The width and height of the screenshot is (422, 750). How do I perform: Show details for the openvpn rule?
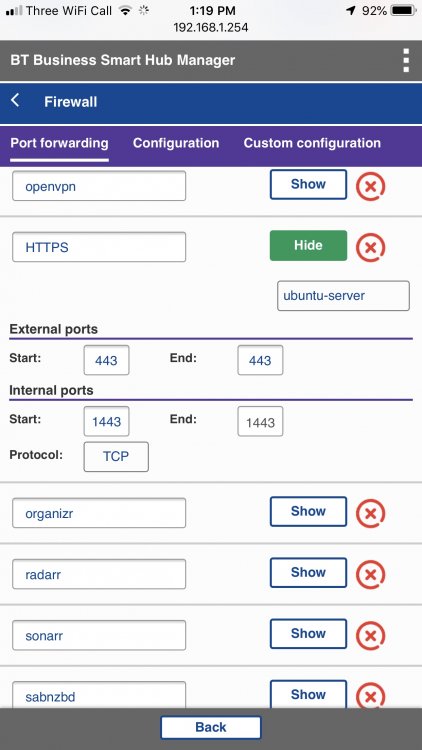pos(308,184)
